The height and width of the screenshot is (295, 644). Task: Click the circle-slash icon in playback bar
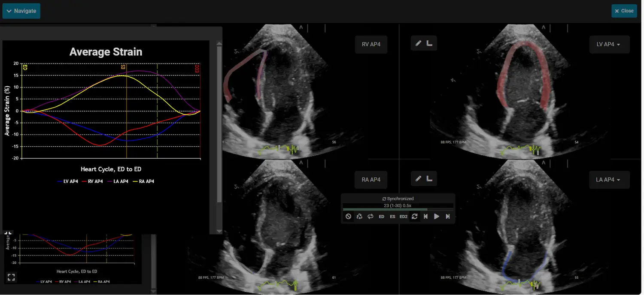pos(348,217)
